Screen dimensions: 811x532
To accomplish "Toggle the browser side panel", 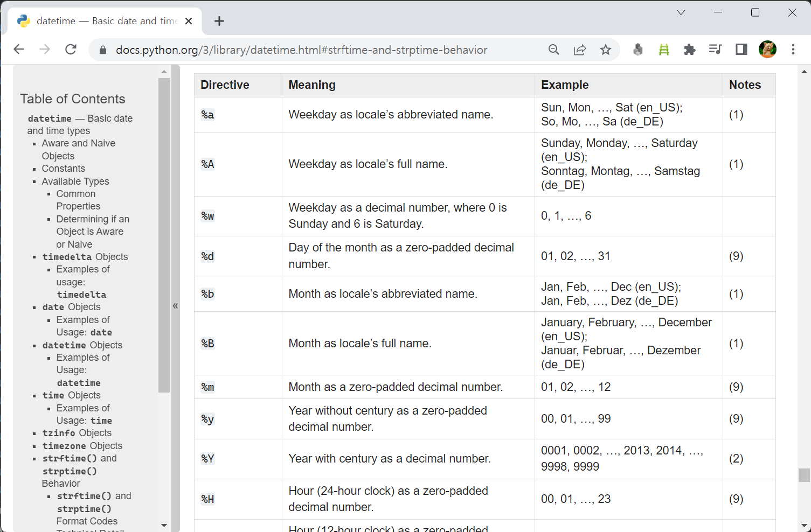I will point(741,50).
